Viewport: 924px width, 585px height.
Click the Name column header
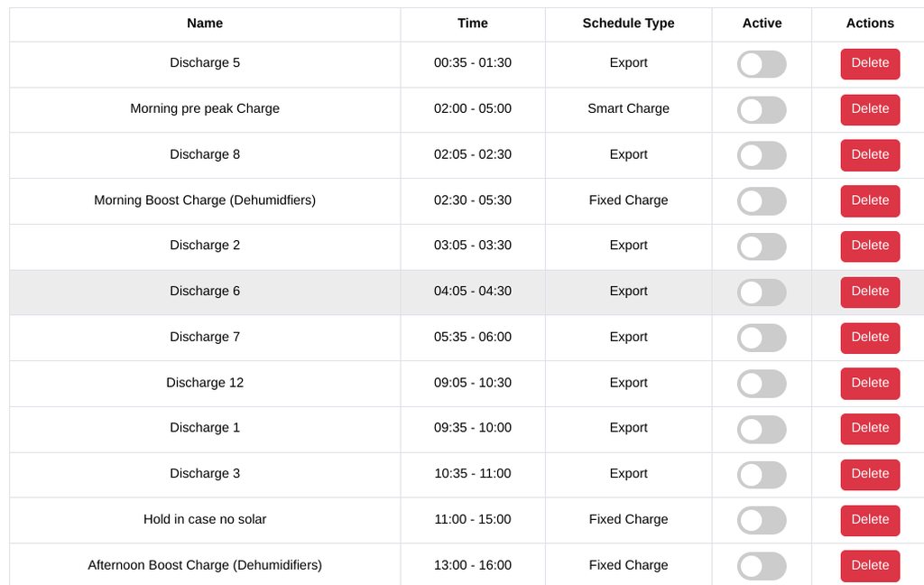pyautogui.click(x=205, y=23)
